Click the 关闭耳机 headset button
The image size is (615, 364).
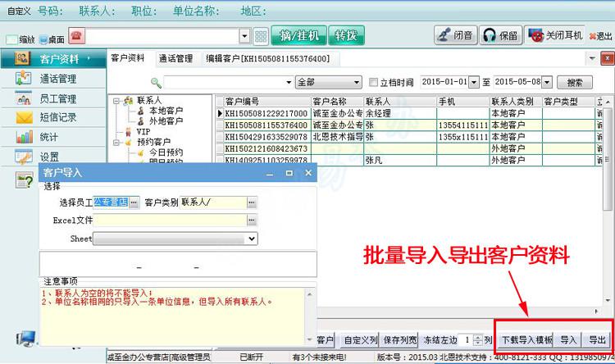pyautogui.click(x=556, y=35)
